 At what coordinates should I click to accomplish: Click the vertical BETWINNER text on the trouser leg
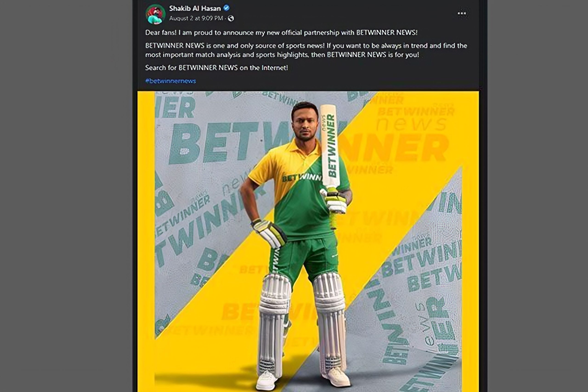pyautogui.click(x=275, y=260)
